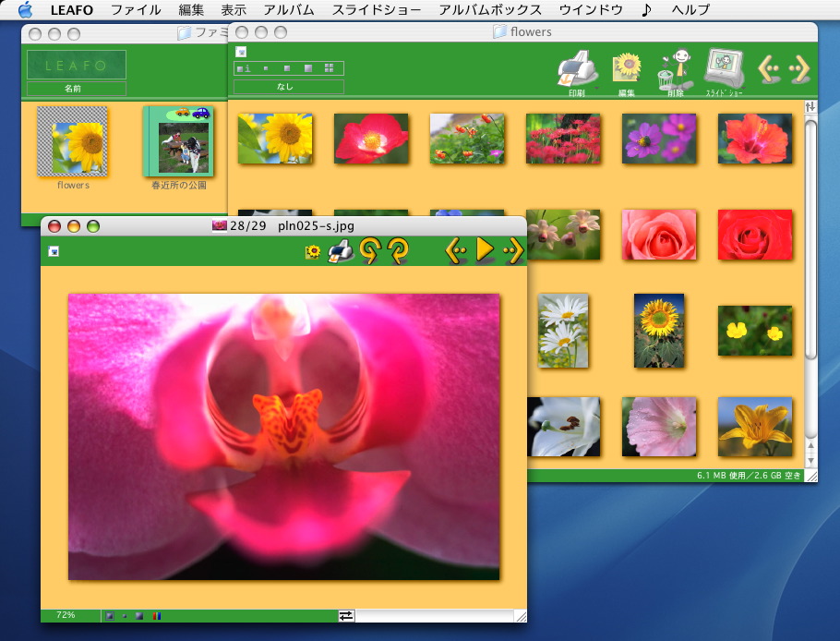Viewport: 840px width, 641px height.
Task: Click the 印刷 printer icon in flowers toolbar
Action: pos(577,70)
